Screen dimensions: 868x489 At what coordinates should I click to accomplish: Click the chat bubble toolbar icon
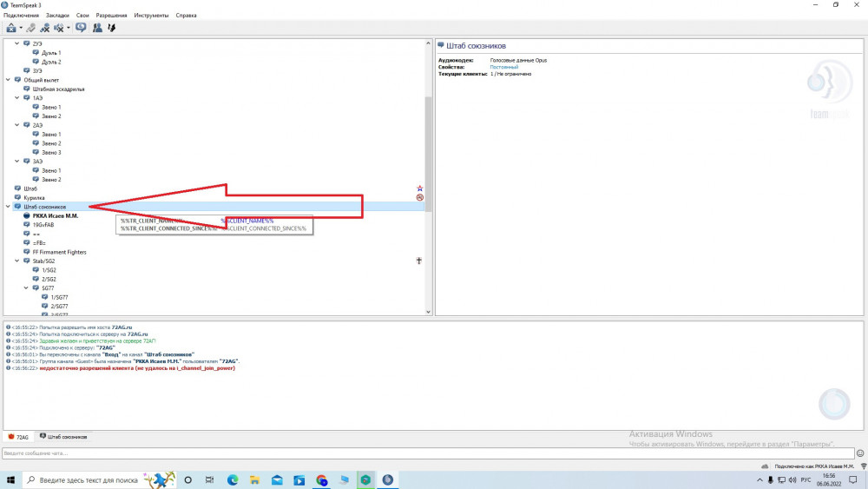tap(81, 28)
